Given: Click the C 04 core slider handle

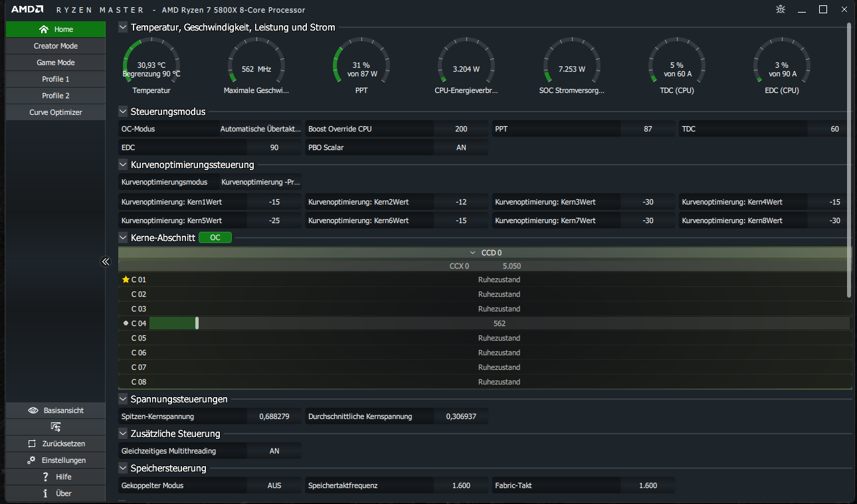Looking at the screenshot, I should [x=197, y=323].
